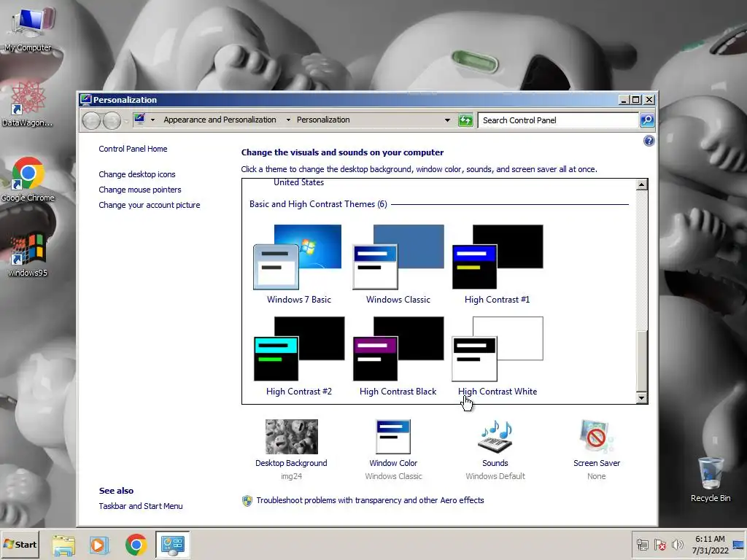Click the Personalization breadcrumb
The height and width of the screenshot is (560, 747).
(323, 120)
